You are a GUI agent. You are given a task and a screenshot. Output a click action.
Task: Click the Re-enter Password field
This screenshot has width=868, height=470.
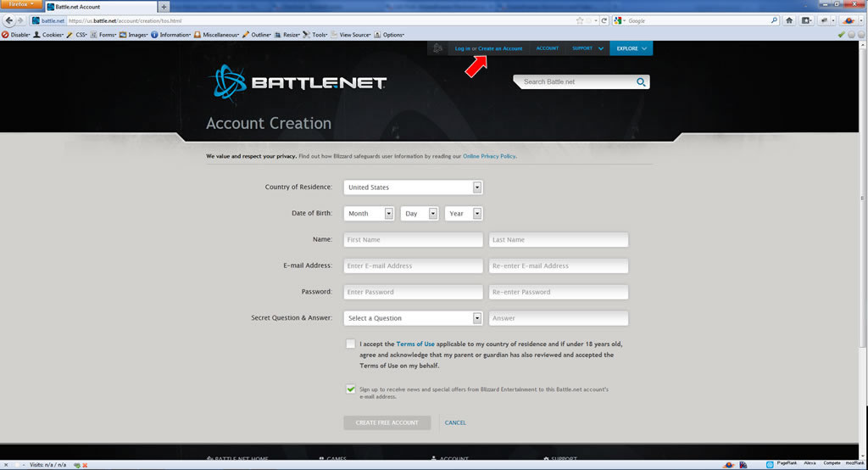pyautogui.click(x=559, y=292)
